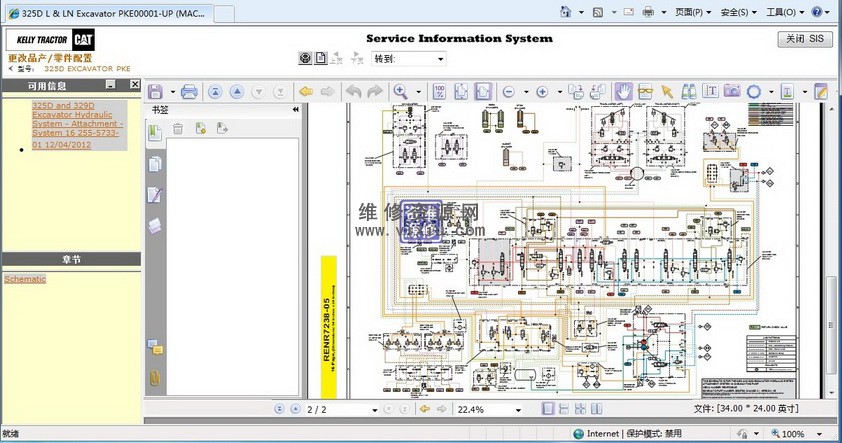Open the '转到' go-to dropdown
Screen dimensions: 842x443
click(441, 59)
